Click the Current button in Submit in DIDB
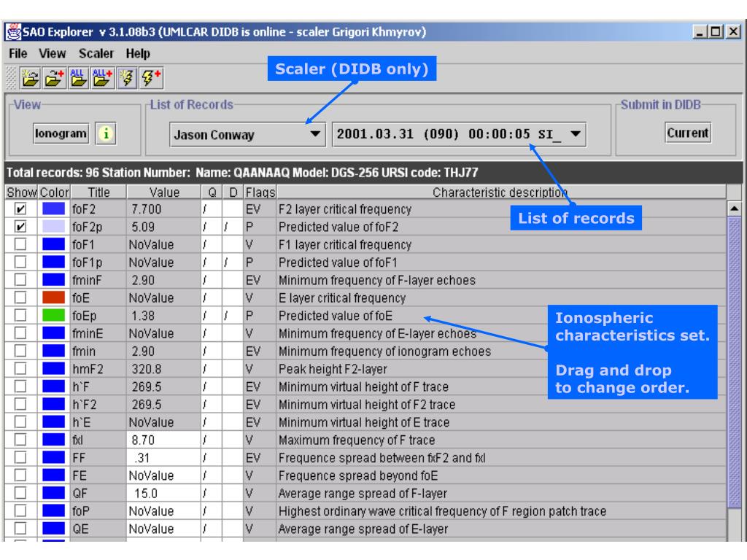This screenshot has height=560, width=747. tap(687, 133)
